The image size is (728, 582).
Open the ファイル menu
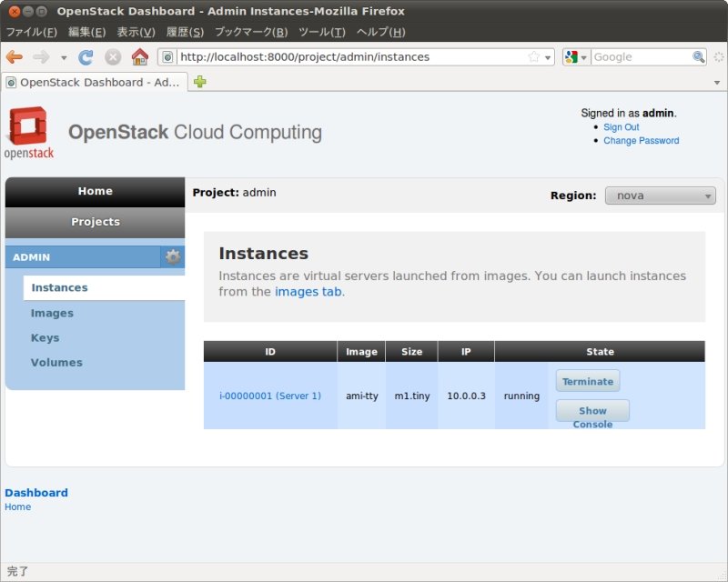31,32
